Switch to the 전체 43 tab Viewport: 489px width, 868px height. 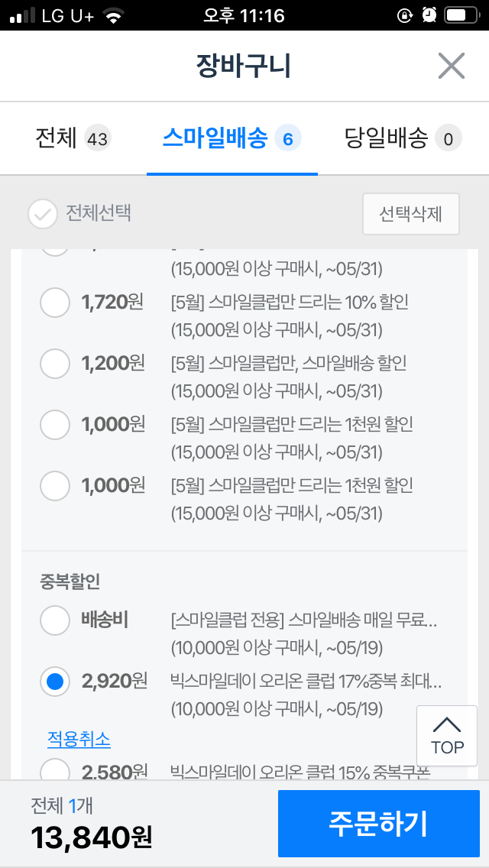point(73,139)
